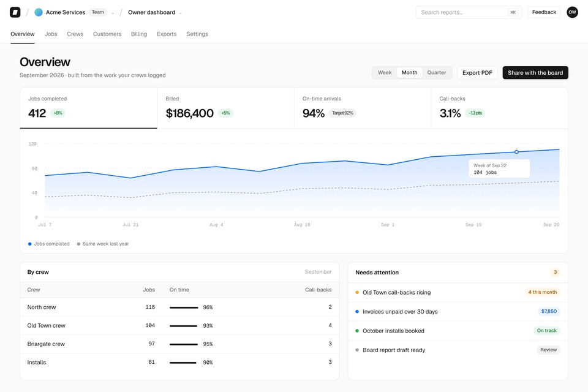Select the Billed metric card

point(225,108)
